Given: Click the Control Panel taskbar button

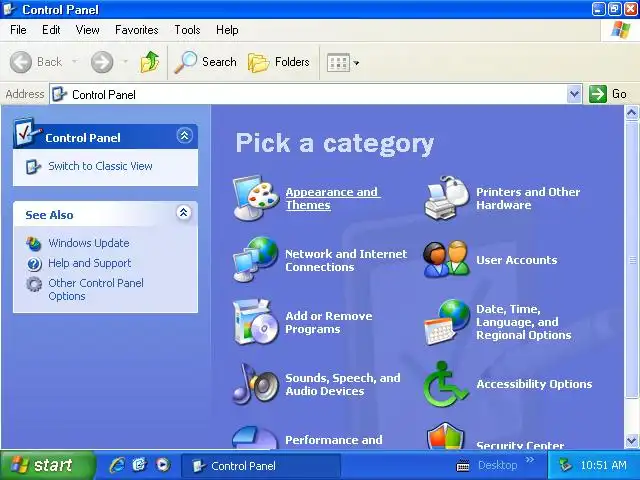Looking at the screenshot, I should [x=260, y=466].
